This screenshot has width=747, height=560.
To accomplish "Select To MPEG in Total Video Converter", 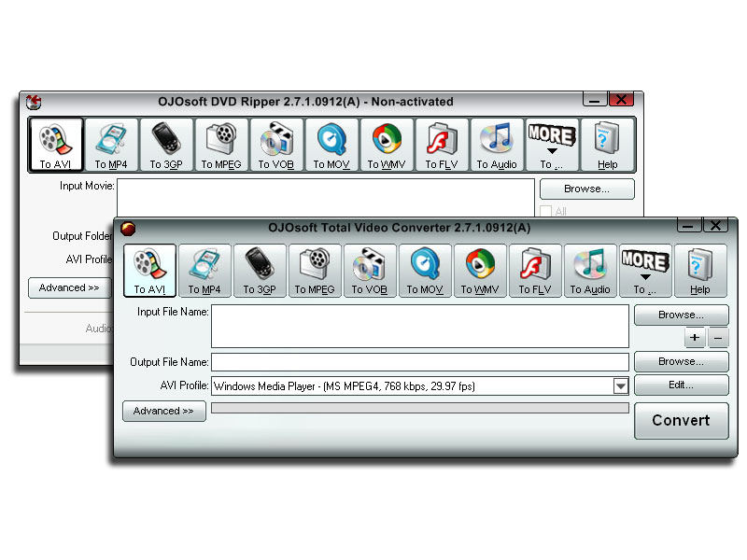I will pos(315,271).
